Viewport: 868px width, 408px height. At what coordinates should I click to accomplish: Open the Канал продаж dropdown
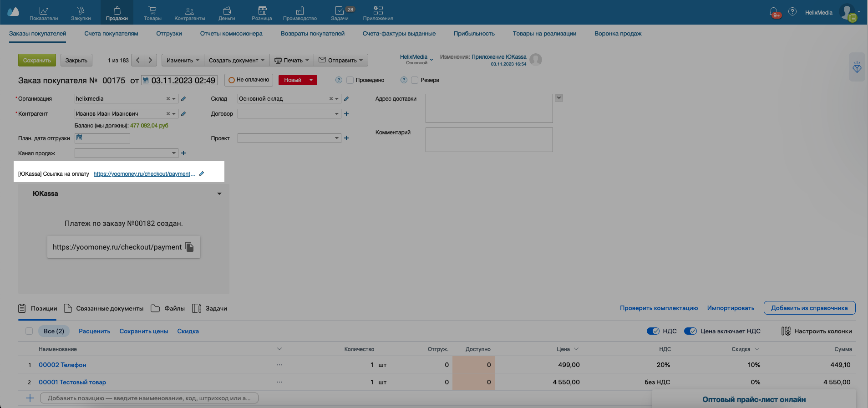click(x=174, y=153)
